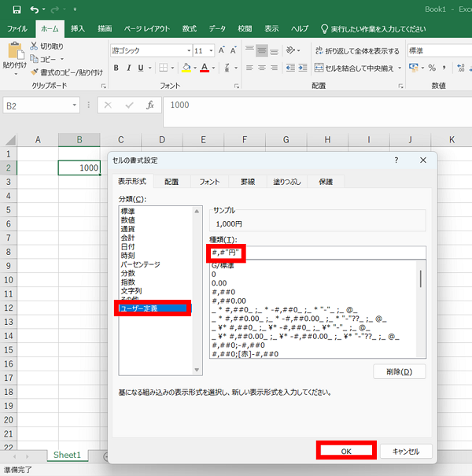Open the File (ファイル) tab
The image size is (472, 476).
17,29
